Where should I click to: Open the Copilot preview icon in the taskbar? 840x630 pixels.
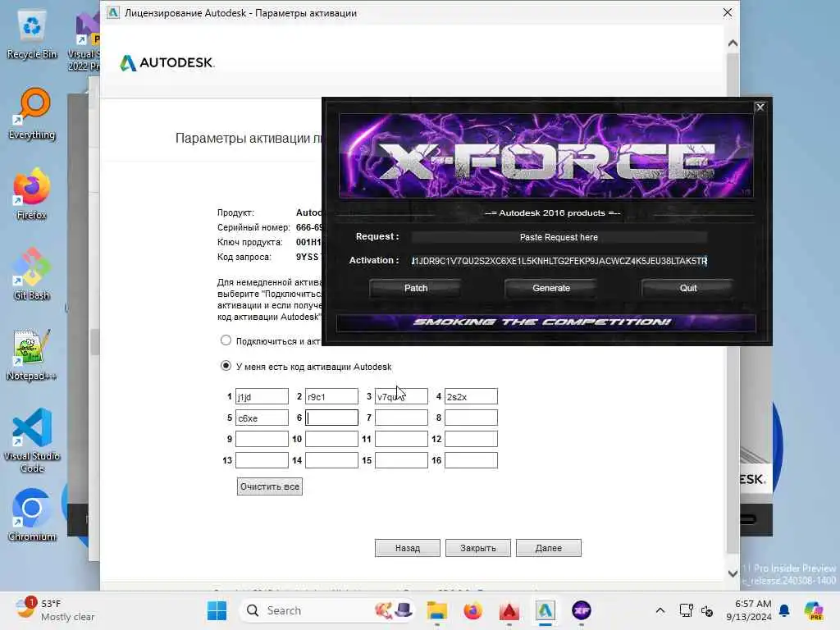click(x=814, y=610)
